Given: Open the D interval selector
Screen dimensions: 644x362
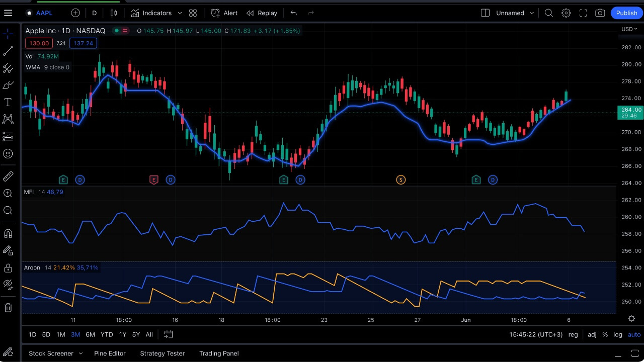Looking at the screenshot, I should click(94, 13).
